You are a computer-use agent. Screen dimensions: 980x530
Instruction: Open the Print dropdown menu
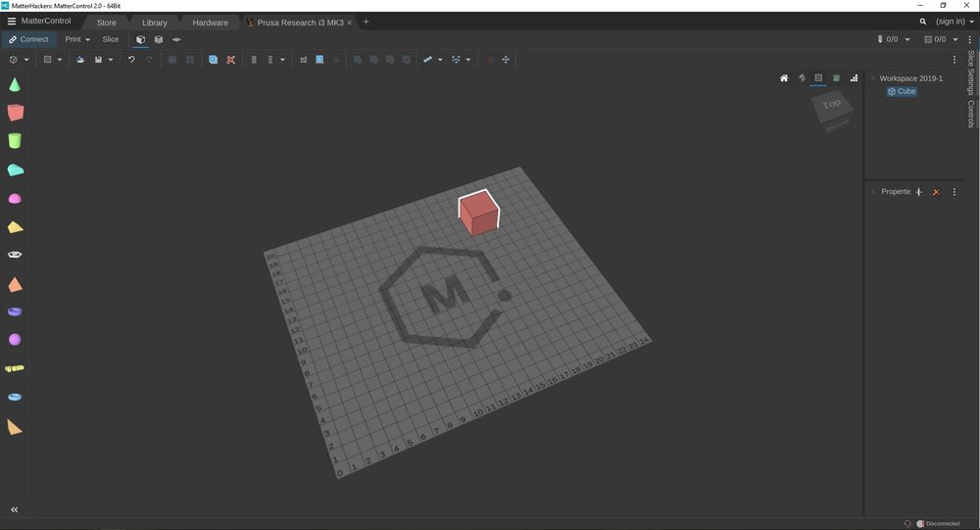(77, 39)
